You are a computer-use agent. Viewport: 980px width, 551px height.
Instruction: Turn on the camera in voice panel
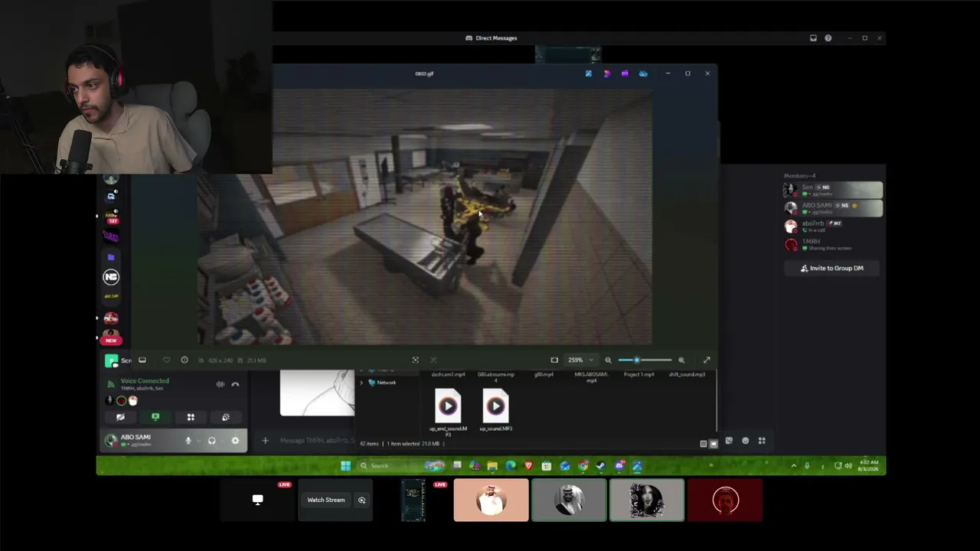(x=120, y=417)
